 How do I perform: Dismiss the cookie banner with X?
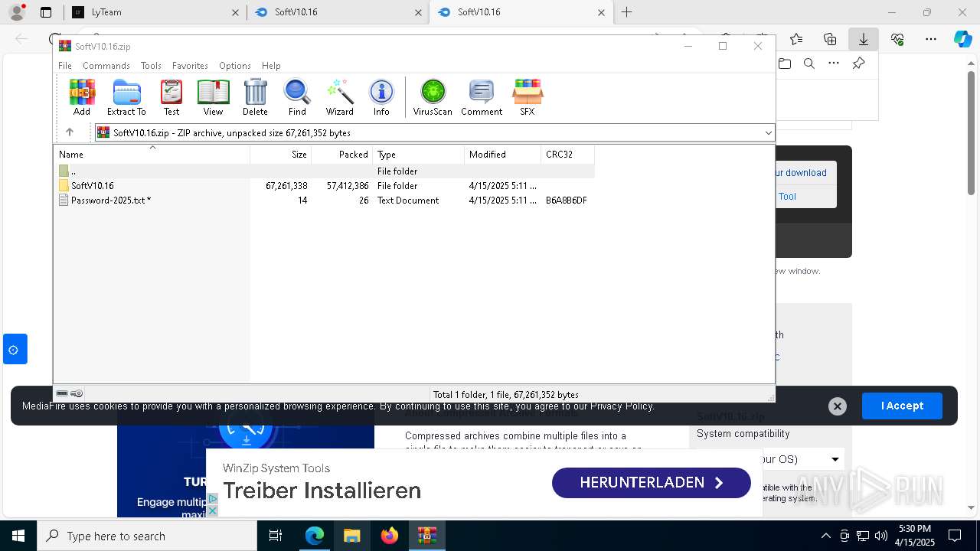coord(838,406)
